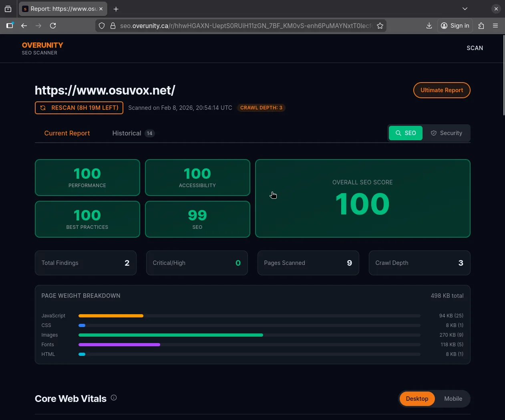
Task: Click the tracking protection shield icon
Action: 102,26
